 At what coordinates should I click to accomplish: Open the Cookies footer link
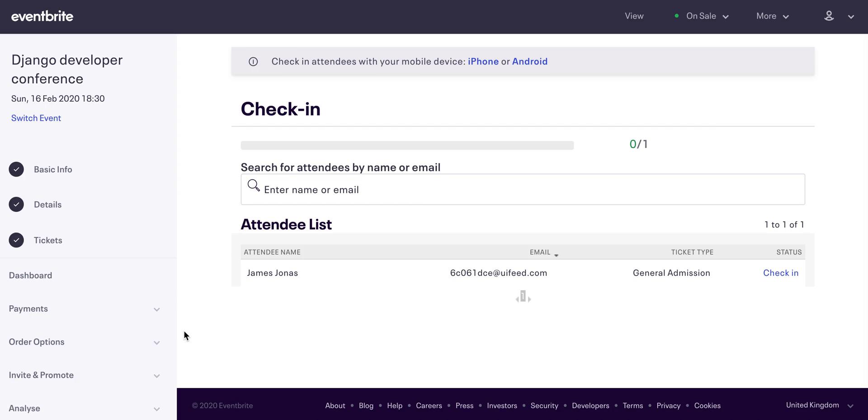[x=707, y=406]
